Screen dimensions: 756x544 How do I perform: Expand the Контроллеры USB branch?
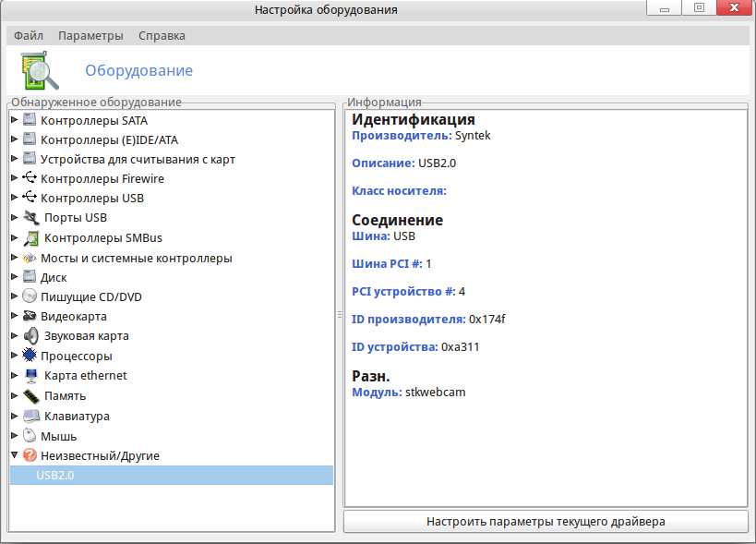[15, 197]
